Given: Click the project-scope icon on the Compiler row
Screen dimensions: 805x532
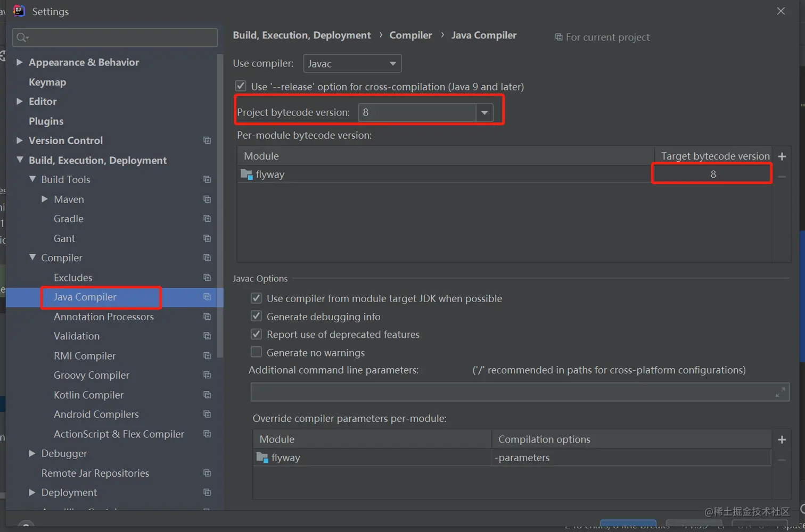Looking at the screenshot, I should coord(207,258).
